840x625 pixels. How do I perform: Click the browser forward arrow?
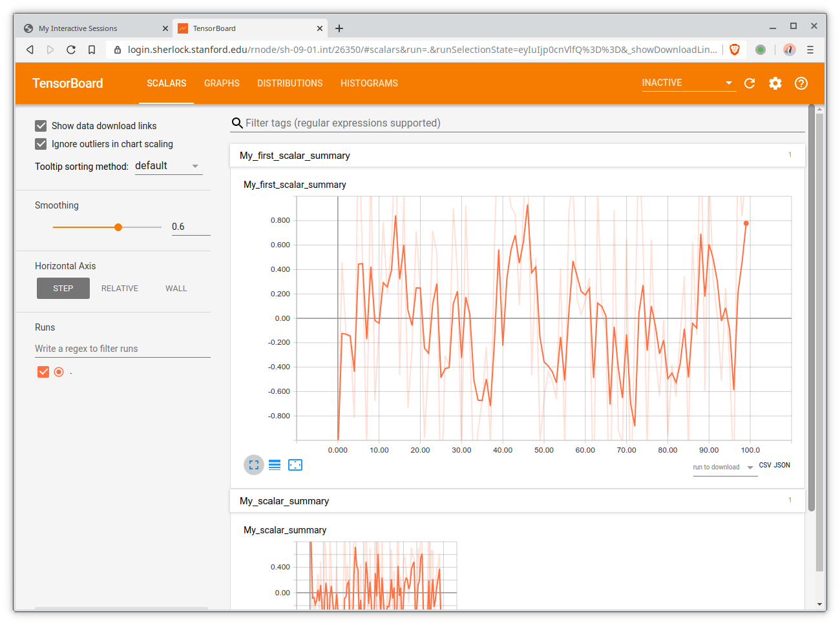pos(50,50)
